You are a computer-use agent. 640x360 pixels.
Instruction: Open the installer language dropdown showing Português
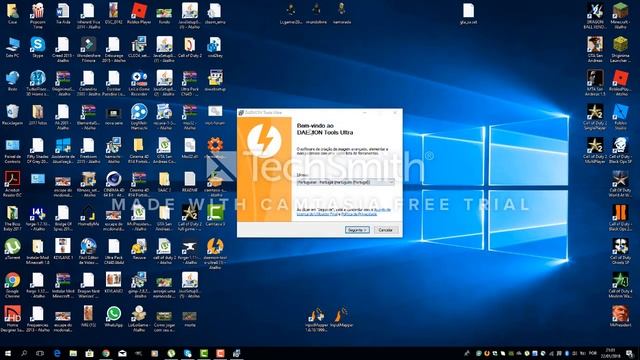pos(345,182)
